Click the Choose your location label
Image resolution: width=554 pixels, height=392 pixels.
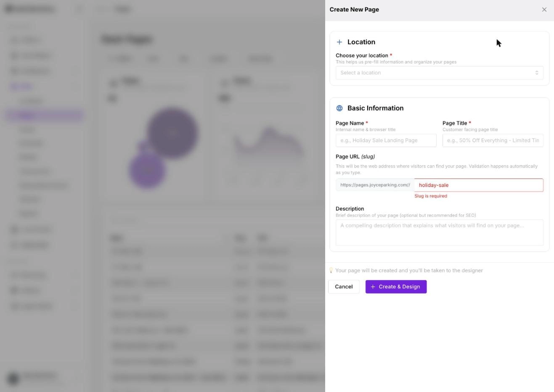(x=362, y=55)
